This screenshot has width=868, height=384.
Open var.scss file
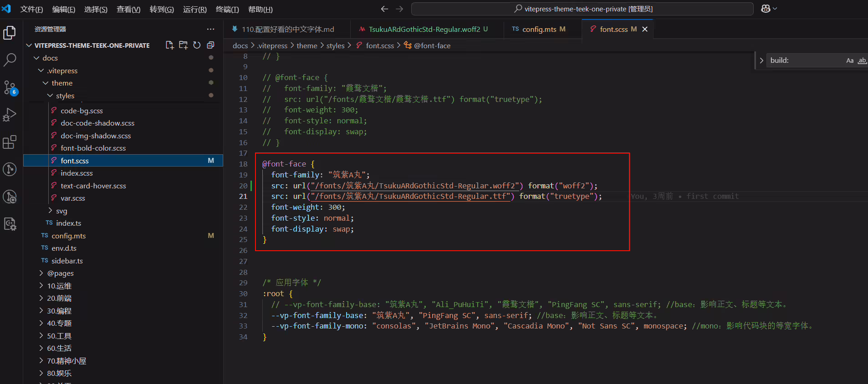pyautogui.click(x=73, y=198)
